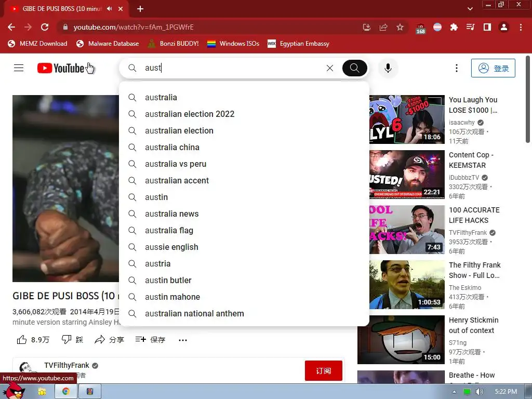Reload the current page
This screenshot has width=532, height=399.
(45, 27)
